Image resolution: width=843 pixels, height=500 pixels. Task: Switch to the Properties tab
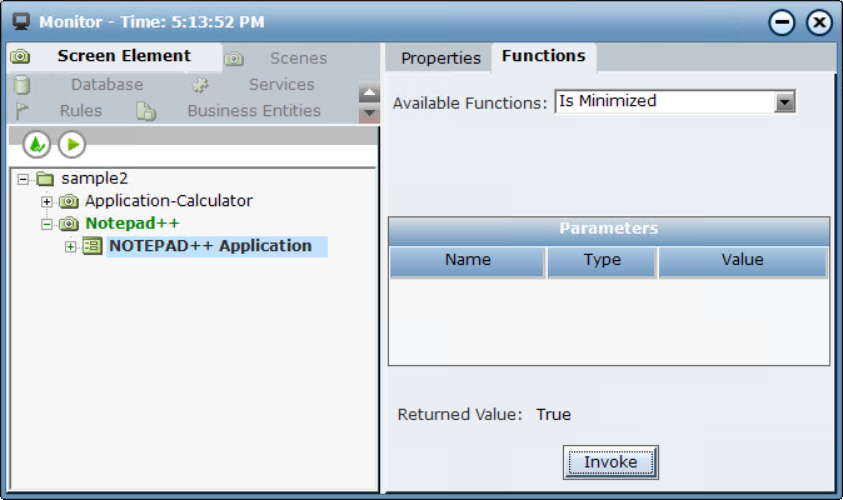(x=440, y=58)
